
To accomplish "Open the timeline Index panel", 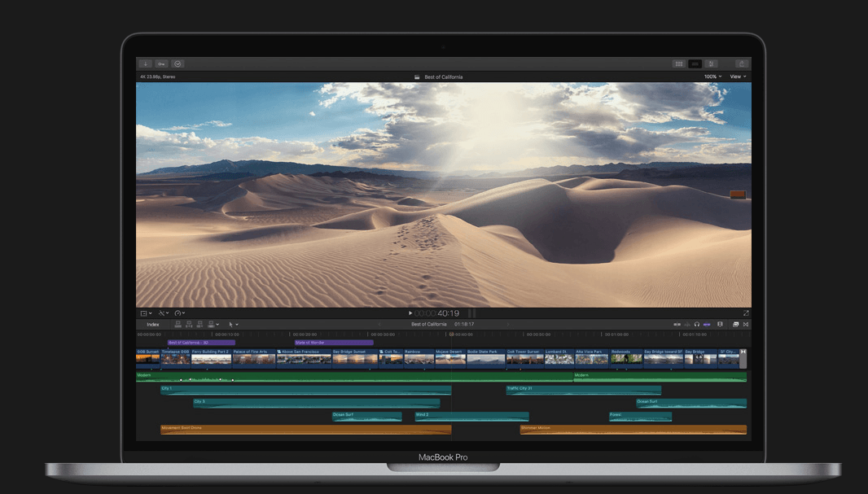I will tap(153, 325).
